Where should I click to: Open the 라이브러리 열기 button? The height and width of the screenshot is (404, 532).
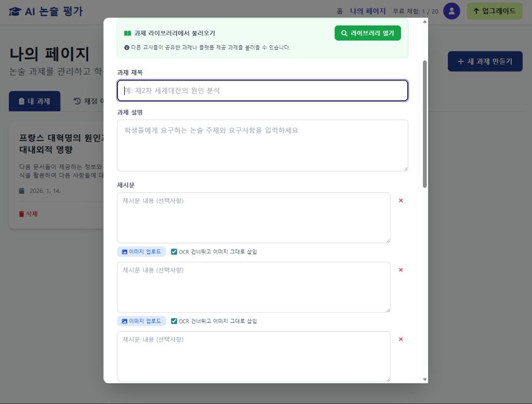[368, 33]
